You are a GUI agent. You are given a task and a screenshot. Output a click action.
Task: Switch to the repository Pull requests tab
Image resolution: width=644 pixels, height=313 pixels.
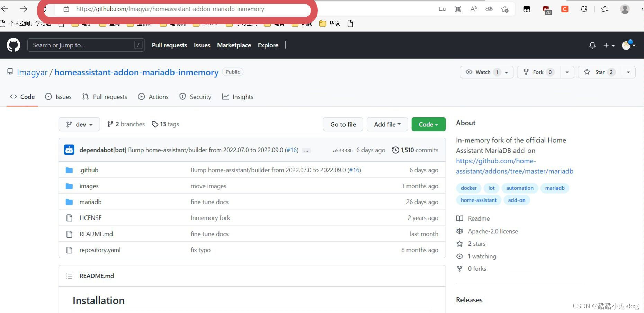click(105, 97)
